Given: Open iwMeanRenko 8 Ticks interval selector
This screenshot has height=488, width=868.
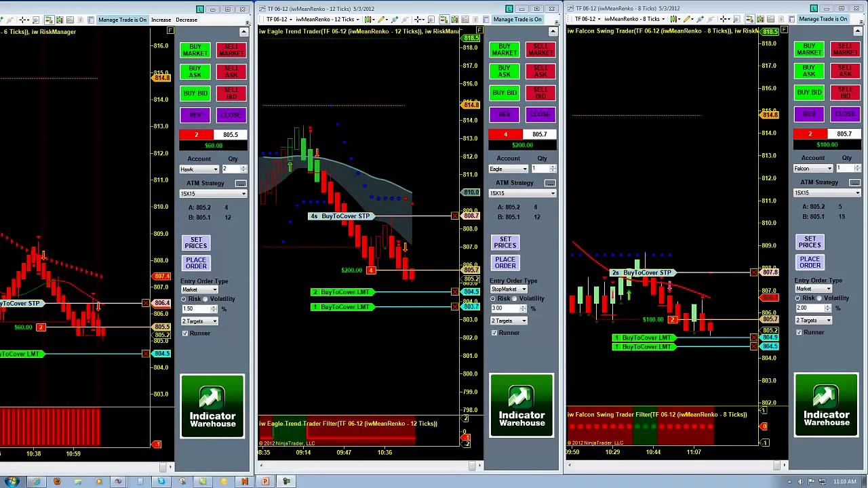Looking at the screenshot, I should pos(633,19).
